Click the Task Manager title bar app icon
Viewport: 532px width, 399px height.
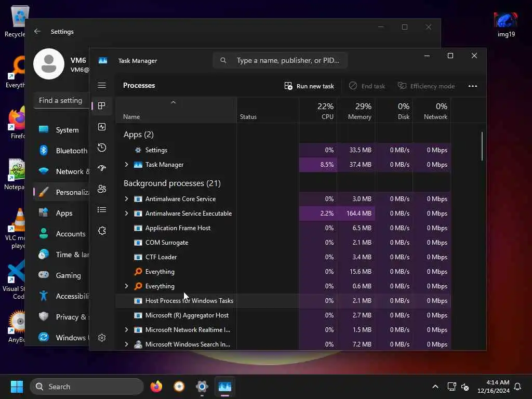103,60
